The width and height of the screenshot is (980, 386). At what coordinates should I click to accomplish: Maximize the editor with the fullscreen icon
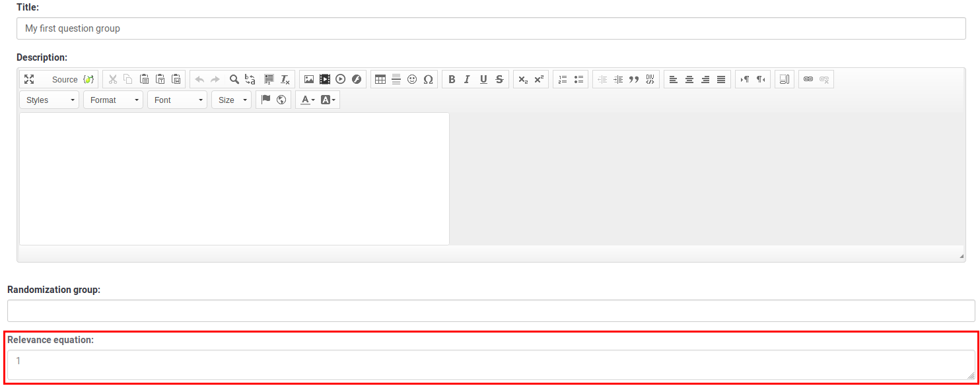(29, 79)
